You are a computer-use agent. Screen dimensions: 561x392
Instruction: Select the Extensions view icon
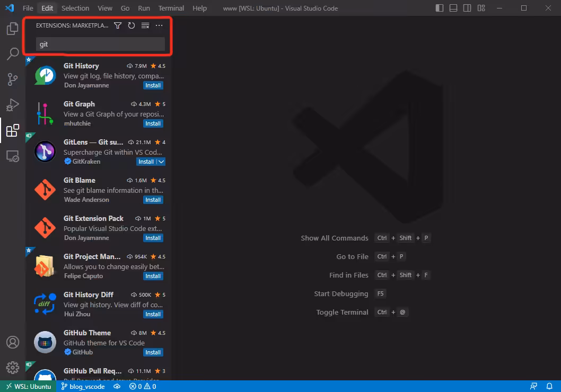(x=13, y=130)
